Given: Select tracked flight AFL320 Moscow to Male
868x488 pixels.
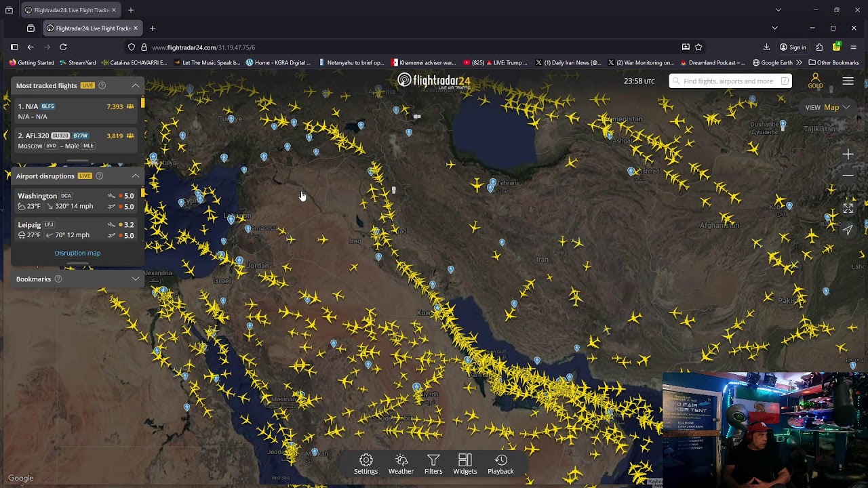Looking at the screenshot, I should coord(75,140).
